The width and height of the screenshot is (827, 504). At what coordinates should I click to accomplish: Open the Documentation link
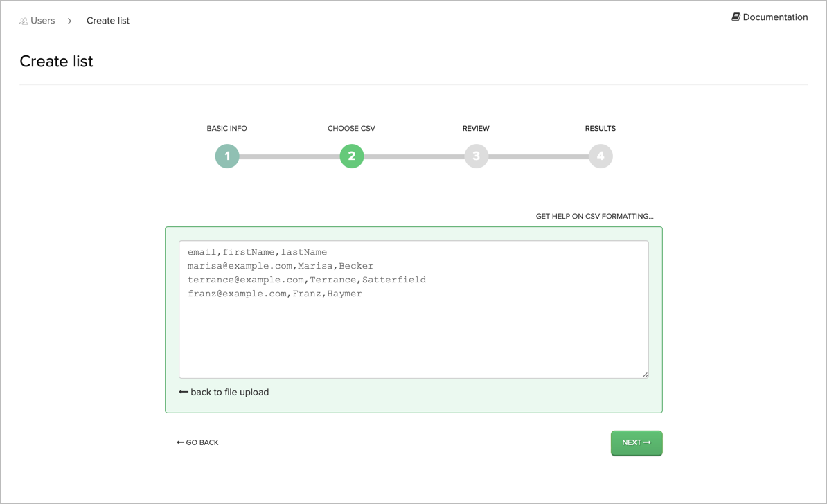click(775, 17)
